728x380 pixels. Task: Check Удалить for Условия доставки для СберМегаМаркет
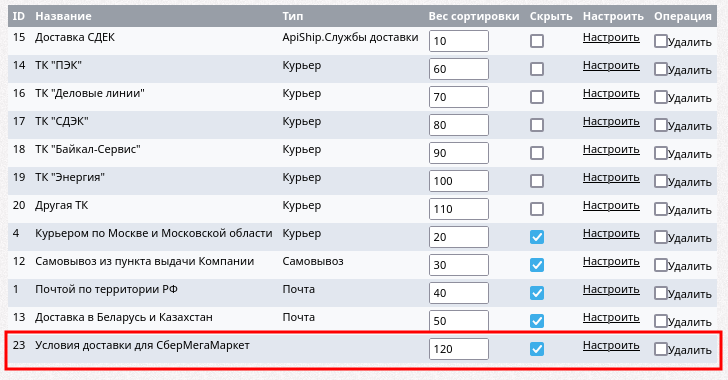point(661,349)
